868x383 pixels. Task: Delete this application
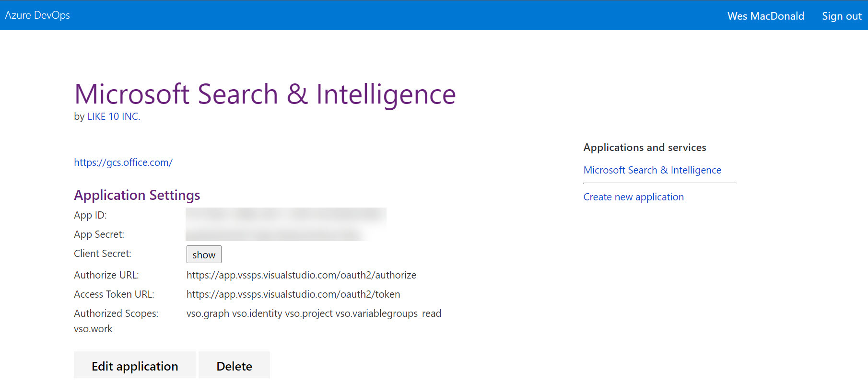click(234, 366)
